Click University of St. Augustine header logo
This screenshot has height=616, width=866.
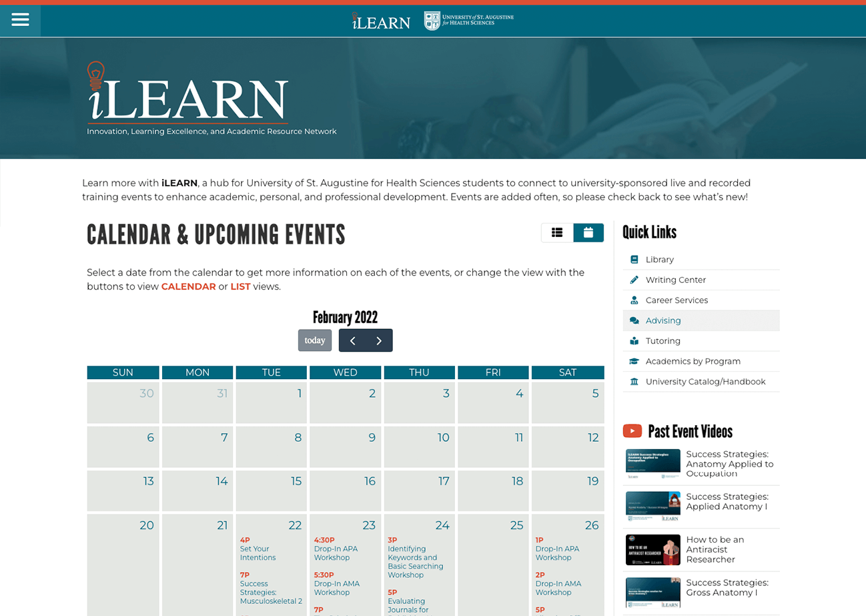tap(469, 21)
